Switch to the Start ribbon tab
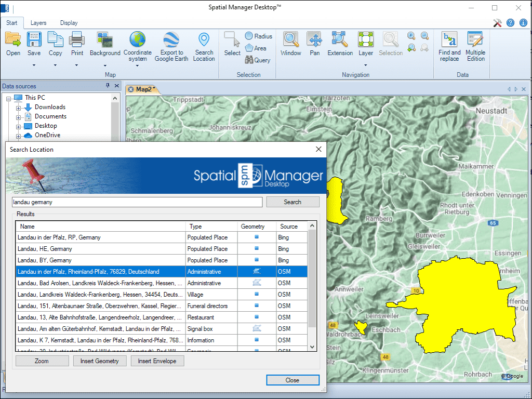This screenshot has height=399, width=532. tap(12, 23)
